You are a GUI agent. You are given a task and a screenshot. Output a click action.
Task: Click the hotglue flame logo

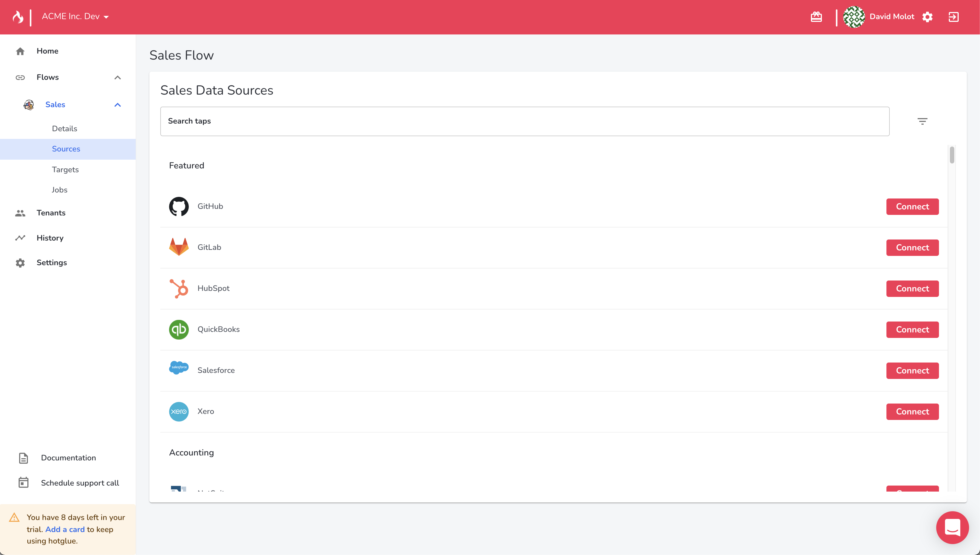click(18, 17)
